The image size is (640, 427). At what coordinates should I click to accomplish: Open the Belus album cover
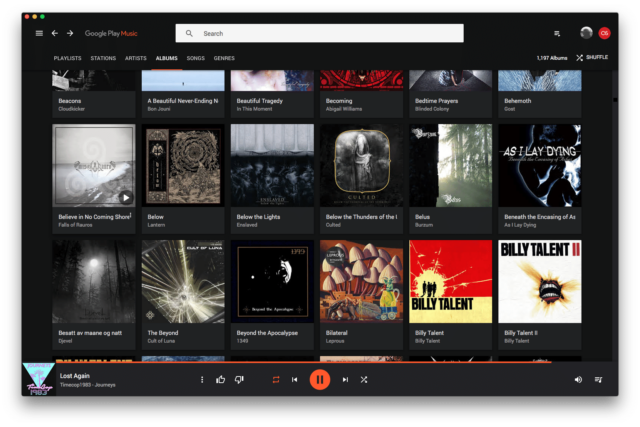[451, 165]
